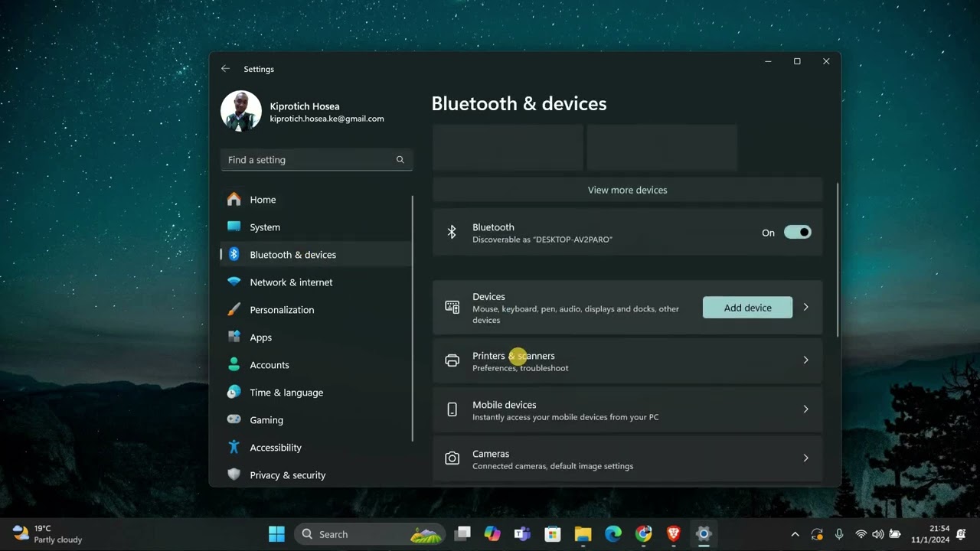This screenshot has height=551, width=980.
Task: Click the Settings content scrollbar
Action: [838, 259]
